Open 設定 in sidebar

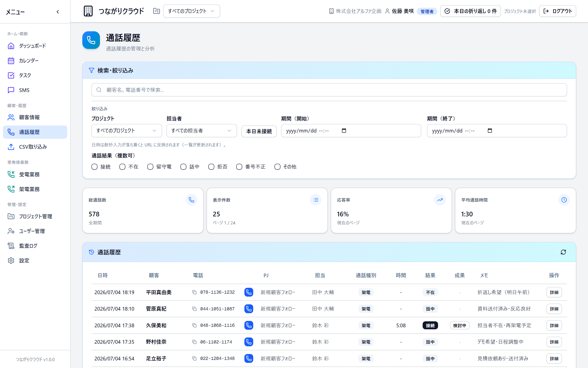tap(35, 261)
